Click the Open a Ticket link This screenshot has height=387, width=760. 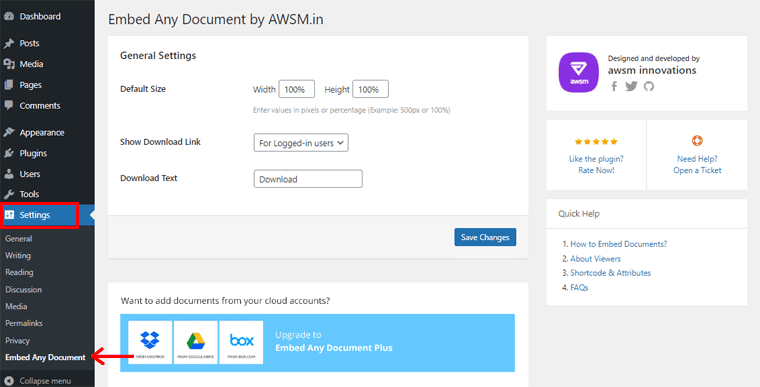click(x=697, y=170)
